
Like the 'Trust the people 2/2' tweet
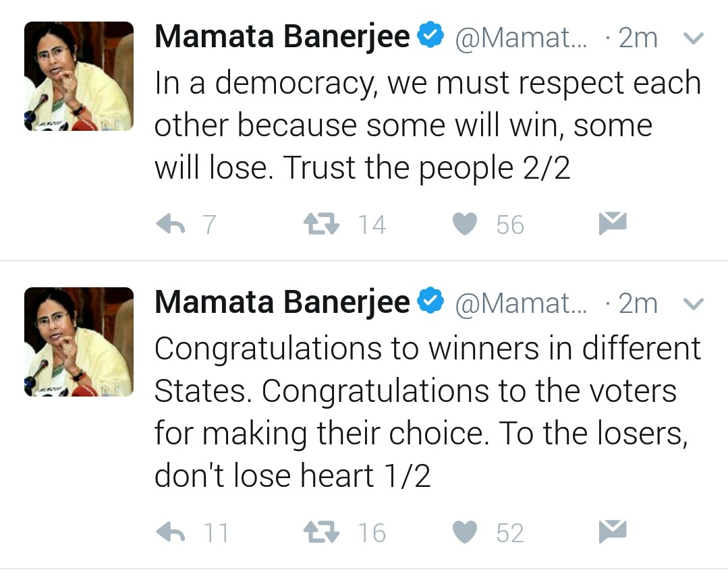coord(465,225)
